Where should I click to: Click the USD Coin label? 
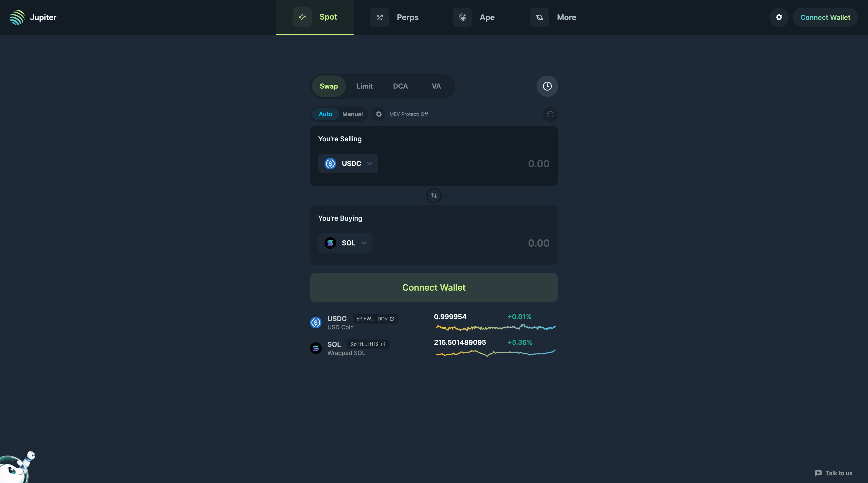340,327
